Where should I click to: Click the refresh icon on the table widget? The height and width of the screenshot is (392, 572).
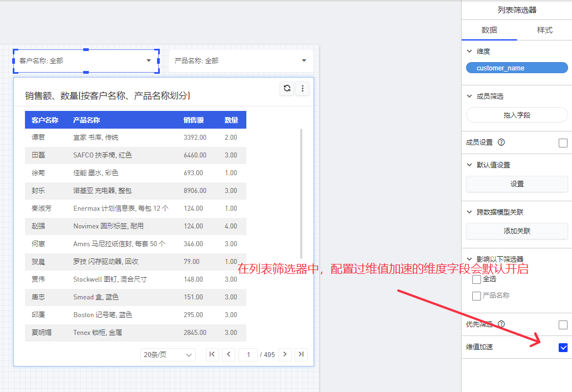pyautogui.click(x=287, y=88)
